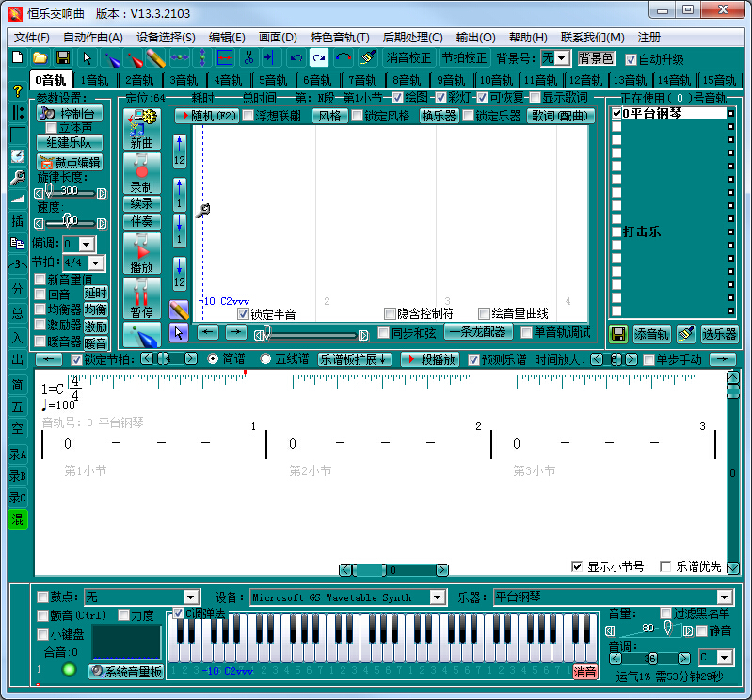Click the wrench icon in left sidebar
This screenshot has width=752, height=700.
coord(17,177)
